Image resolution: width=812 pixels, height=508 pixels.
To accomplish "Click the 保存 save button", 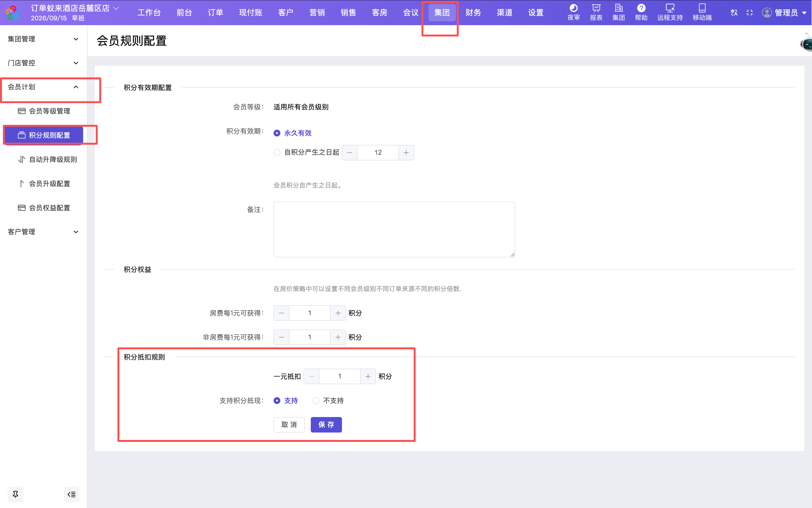I will (326, 425).
